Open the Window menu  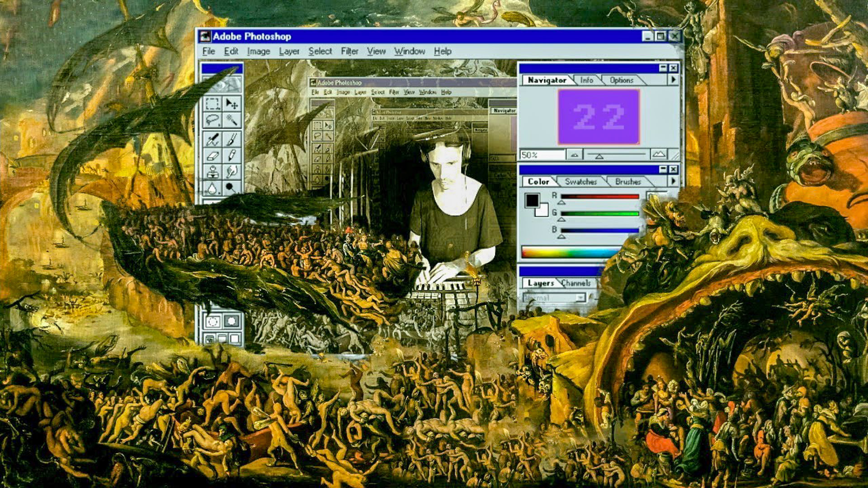click(x=410, y=51)
